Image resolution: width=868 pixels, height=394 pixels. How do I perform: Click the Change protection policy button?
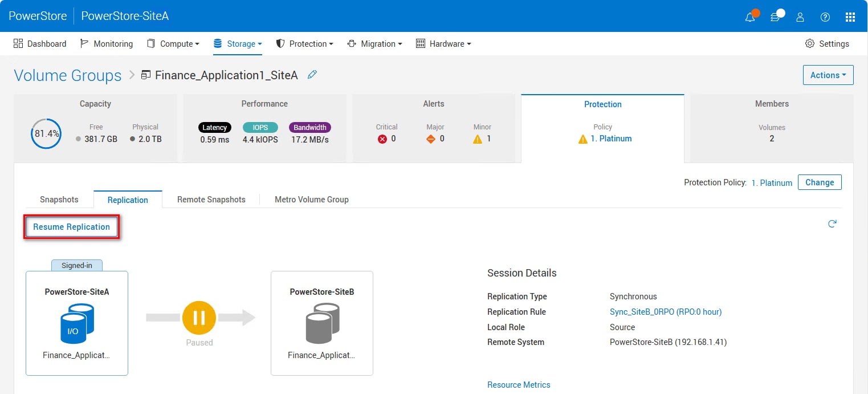[820, 182]
